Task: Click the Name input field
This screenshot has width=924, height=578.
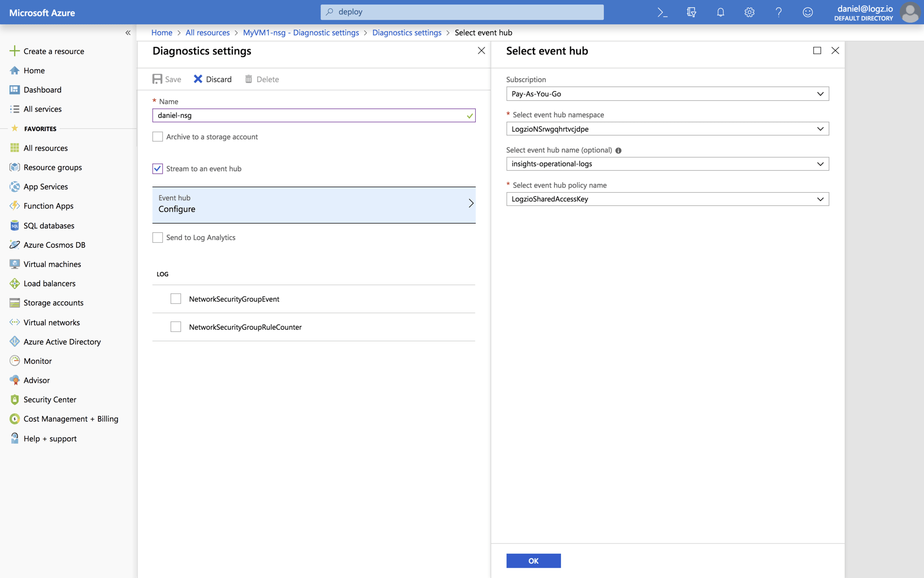Action: tap(313, 116)
